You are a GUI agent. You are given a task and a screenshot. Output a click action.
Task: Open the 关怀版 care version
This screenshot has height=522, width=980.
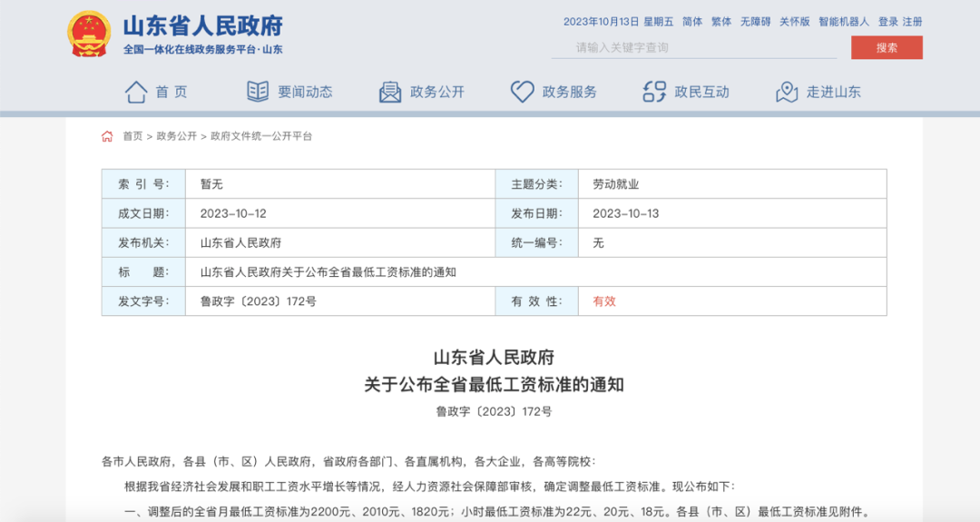tap(794, 22)
